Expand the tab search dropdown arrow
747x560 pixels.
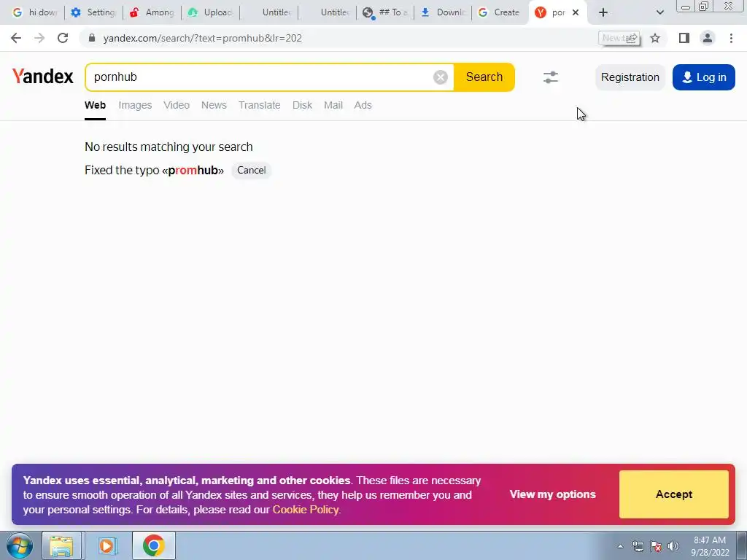click(x=659, y=12)
